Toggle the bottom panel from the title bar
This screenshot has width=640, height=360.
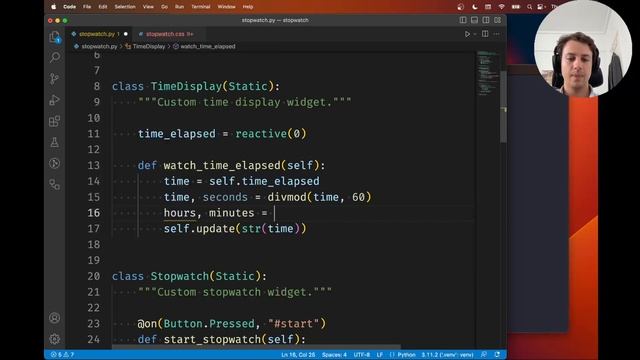point(474,20)
